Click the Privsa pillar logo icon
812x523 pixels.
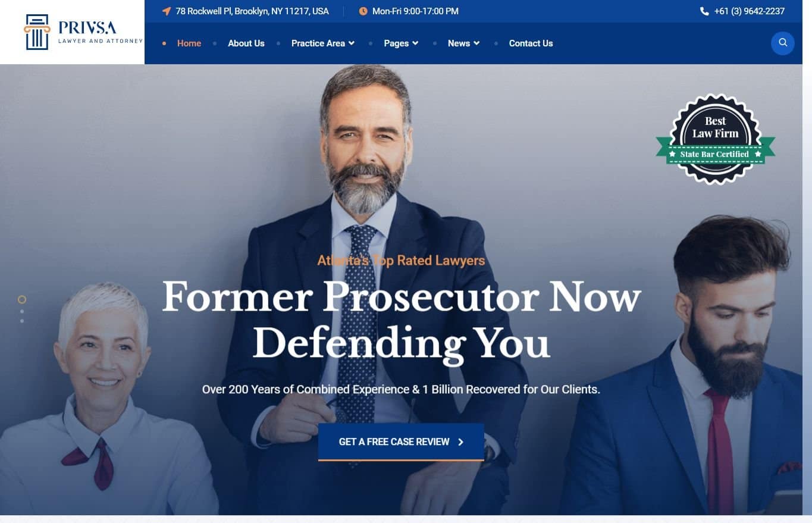[x=36, y=32]
